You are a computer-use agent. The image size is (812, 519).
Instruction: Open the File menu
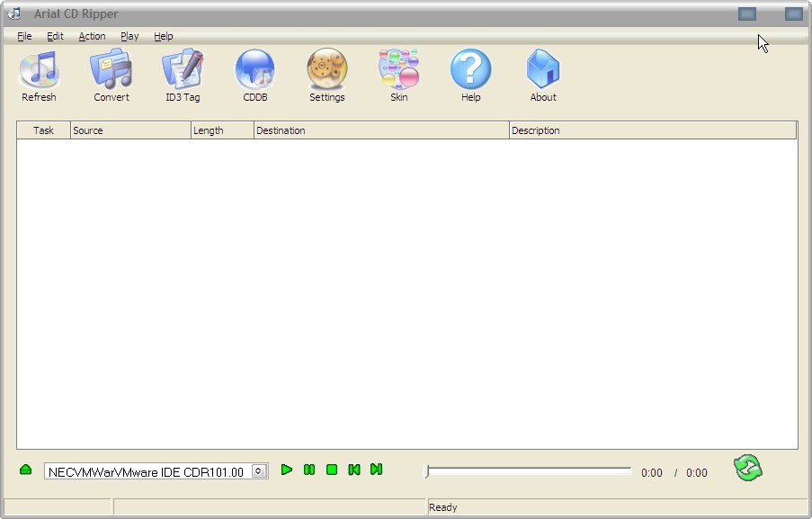[24, 36]
